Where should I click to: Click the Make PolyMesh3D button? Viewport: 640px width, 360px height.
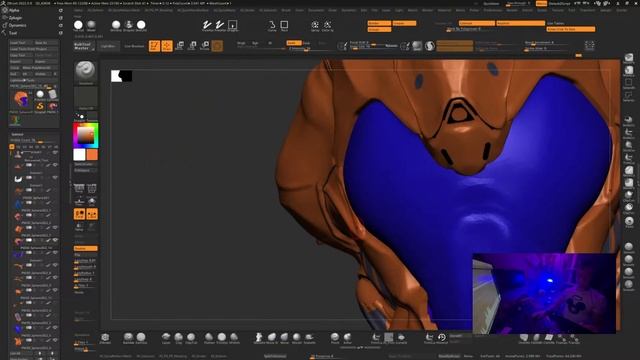[x=40, y=68]
